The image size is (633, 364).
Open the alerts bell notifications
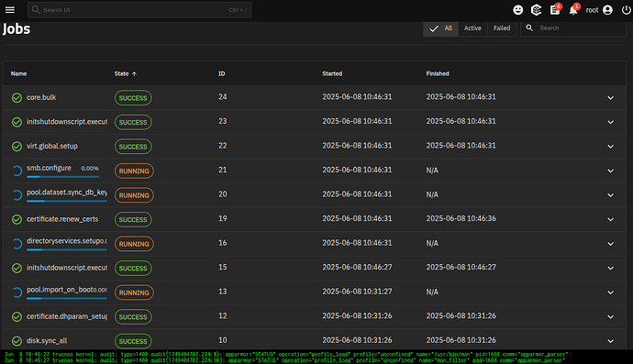[x=573, y=10]
